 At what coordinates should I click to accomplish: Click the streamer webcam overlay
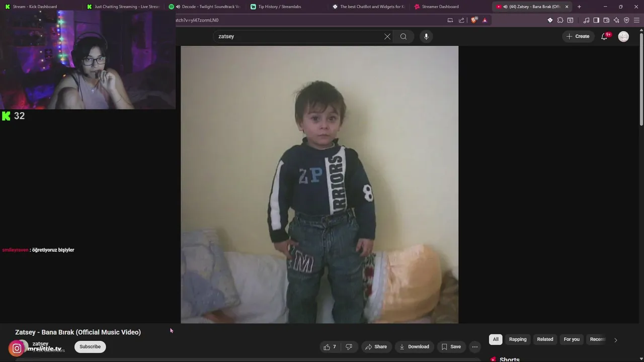coord(88,60)
